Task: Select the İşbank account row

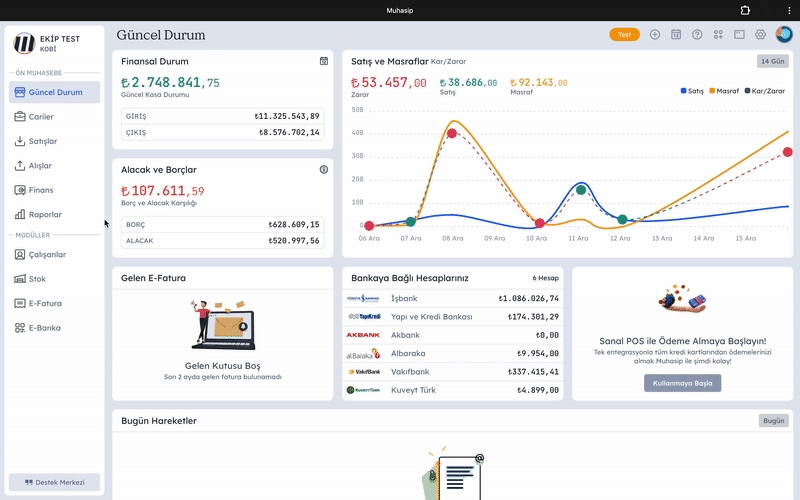Action: click(452, 298)
